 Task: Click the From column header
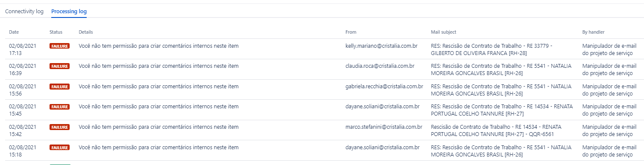click(351, 32)
